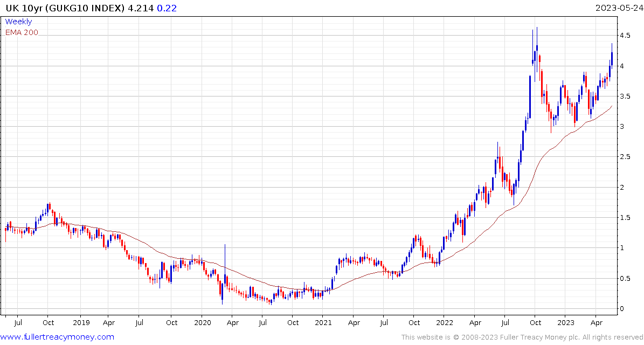This screenshot has height=345, width=644.
Task: Click the 0.5 y-axis label
Action: pos(626,279)
